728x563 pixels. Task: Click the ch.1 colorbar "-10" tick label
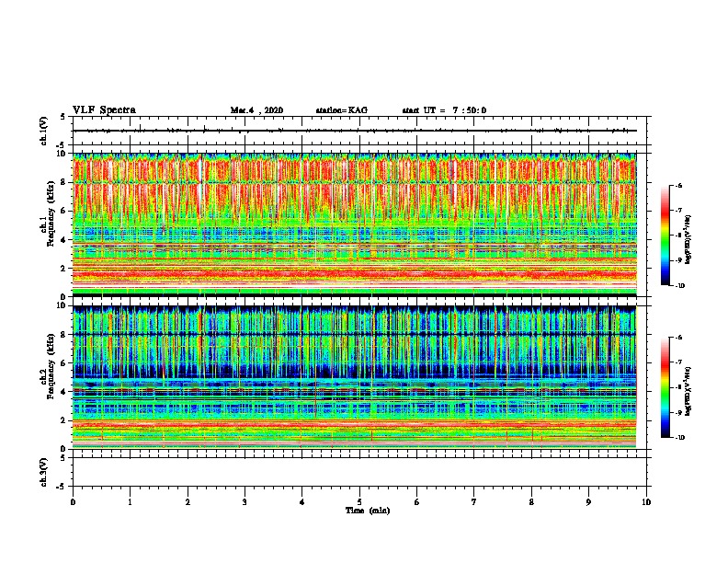(679, 286)
